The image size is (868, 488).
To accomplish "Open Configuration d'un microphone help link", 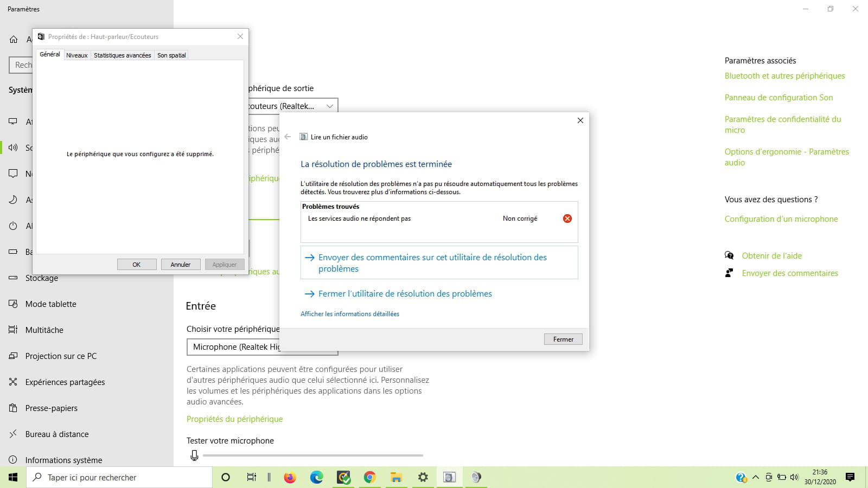I will [781, 219].
